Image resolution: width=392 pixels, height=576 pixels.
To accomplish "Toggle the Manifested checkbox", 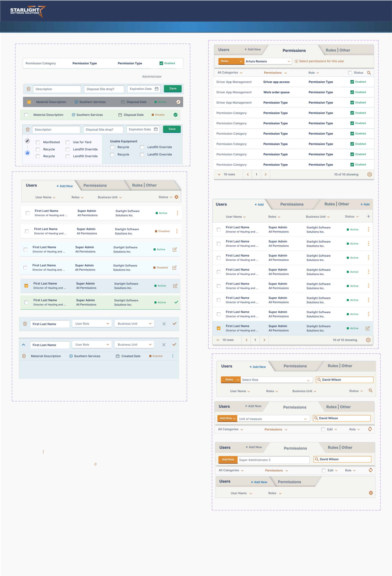I will [x=38, y=142].
